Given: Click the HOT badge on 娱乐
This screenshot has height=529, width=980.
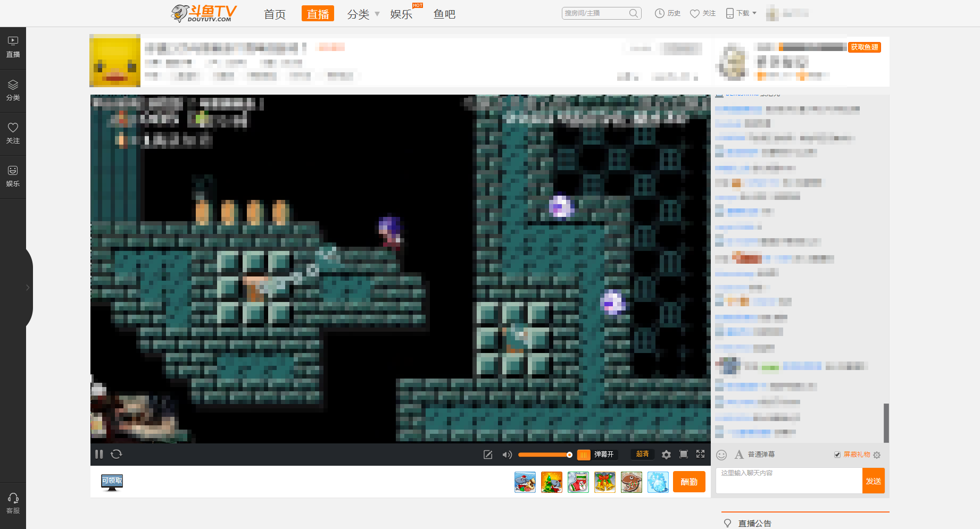Looking at the screenshot, I should pos(418,5).
